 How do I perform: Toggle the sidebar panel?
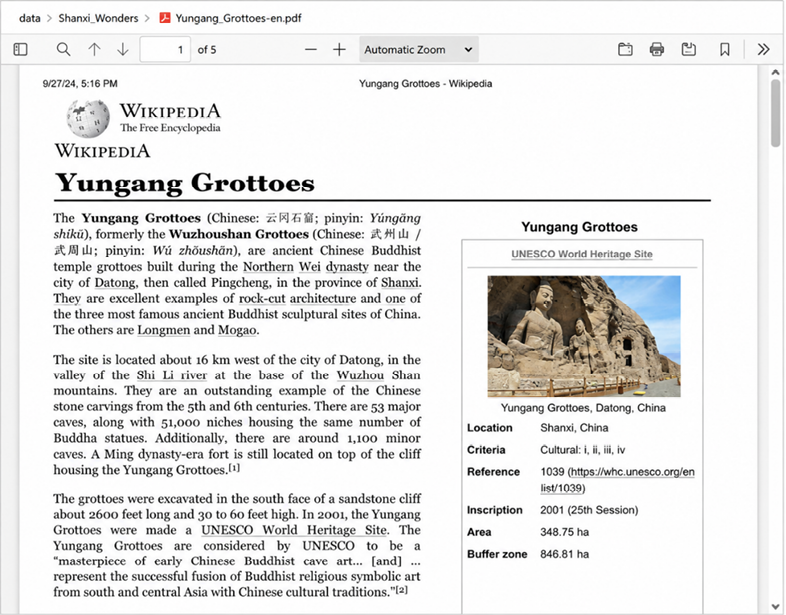coord(21,50)
